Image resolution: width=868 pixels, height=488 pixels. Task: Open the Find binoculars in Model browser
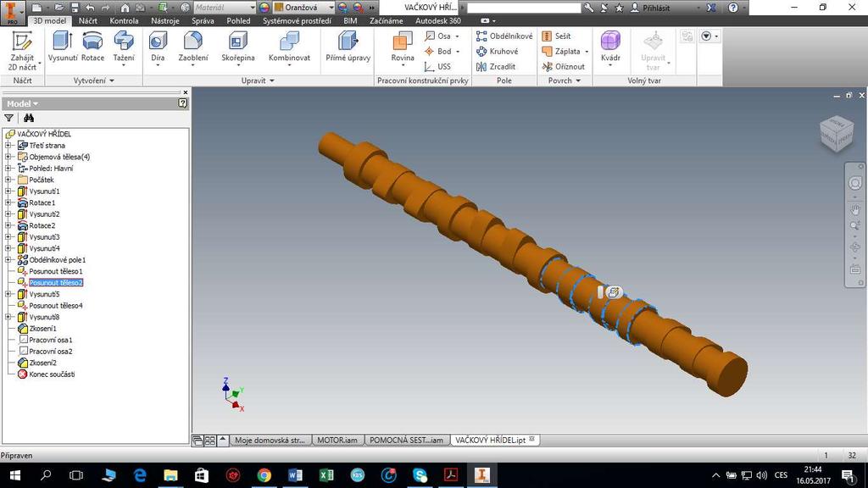tap(29, 118)
